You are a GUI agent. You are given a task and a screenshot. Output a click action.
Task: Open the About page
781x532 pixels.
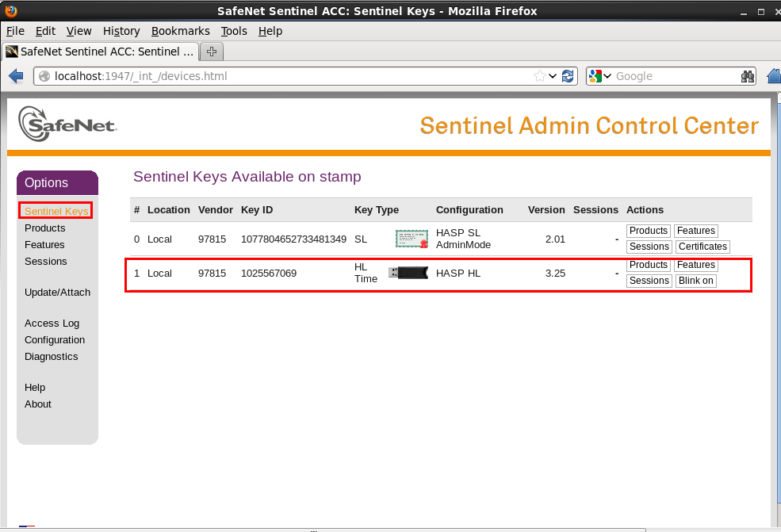[x=38, y=404]
